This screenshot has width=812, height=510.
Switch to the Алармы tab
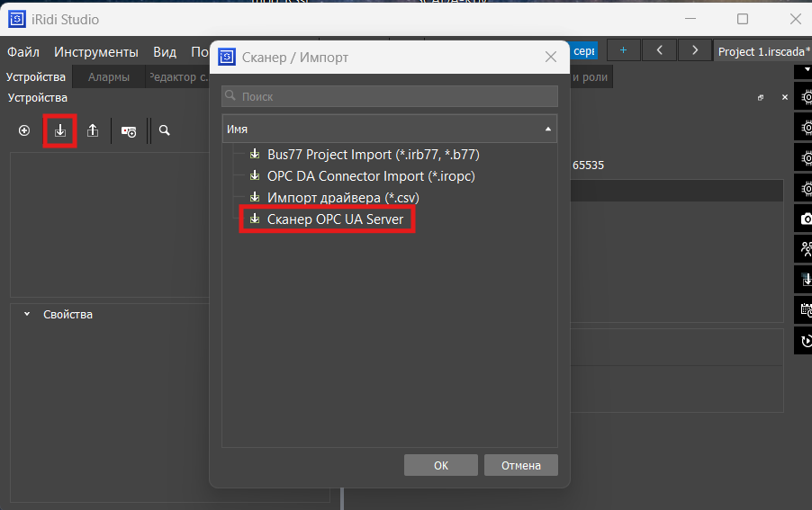(x=109, y=77)
